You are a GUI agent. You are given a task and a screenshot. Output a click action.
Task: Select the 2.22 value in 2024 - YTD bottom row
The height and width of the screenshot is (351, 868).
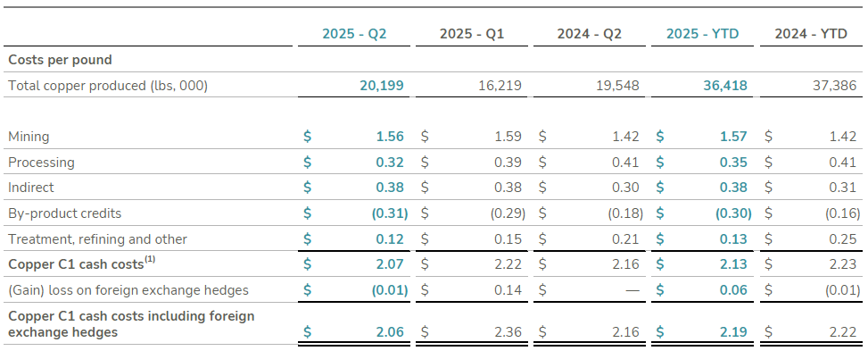pyautogui.click(x=842, y=332)
